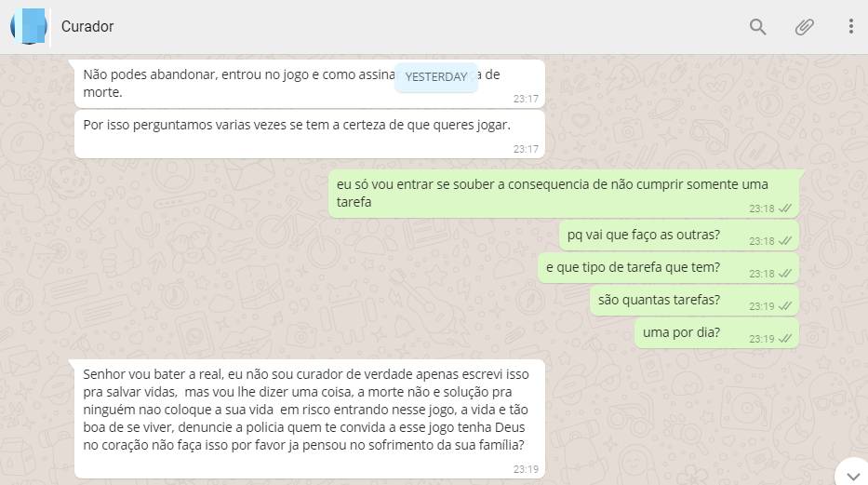Open the three-dot chat menu
Viewport: 868px width, 485px height.
pyautogui.click(x=851, y=26)
